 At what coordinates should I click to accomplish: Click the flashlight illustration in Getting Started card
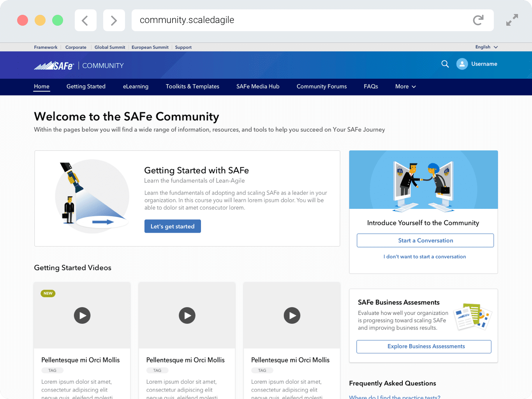click(x=92, y=196)
